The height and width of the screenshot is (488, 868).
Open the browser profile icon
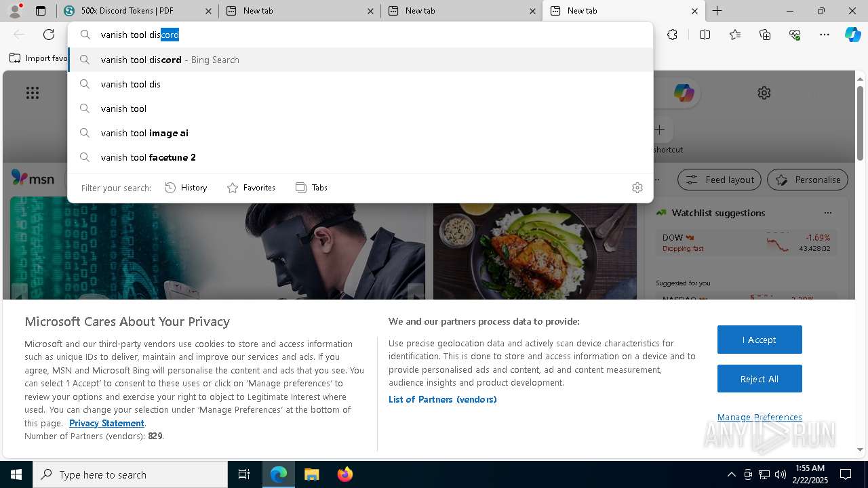pyautogui.click(x=15, y=11)
